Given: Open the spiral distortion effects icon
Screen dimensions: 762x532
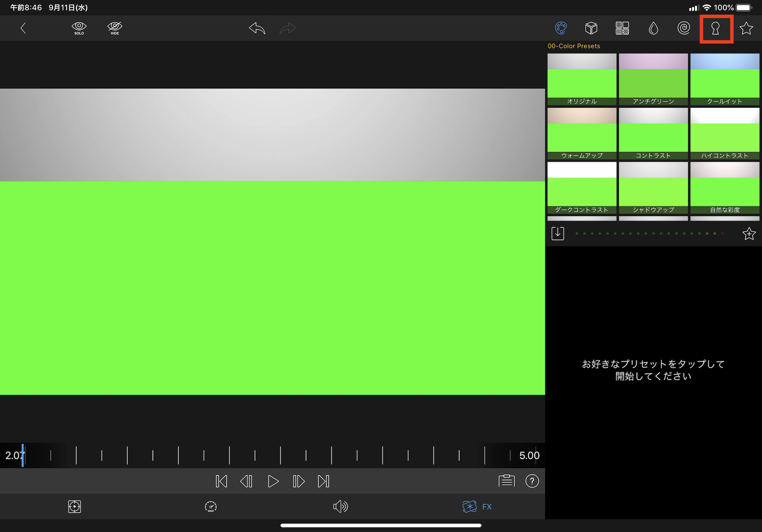Looking at the screenshot, I should (x=684, y=28).
